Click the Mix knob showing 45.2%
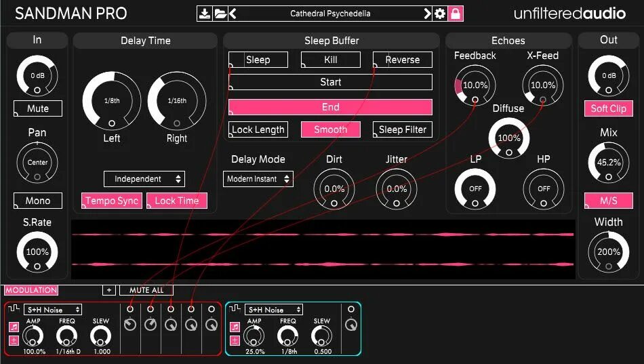644x364 pixels. (609, 162)
